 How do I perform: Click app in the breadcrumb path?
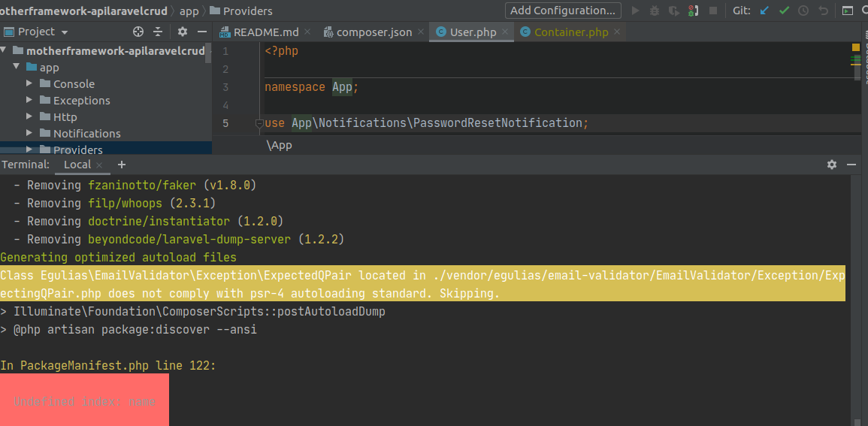coord(189,11)
